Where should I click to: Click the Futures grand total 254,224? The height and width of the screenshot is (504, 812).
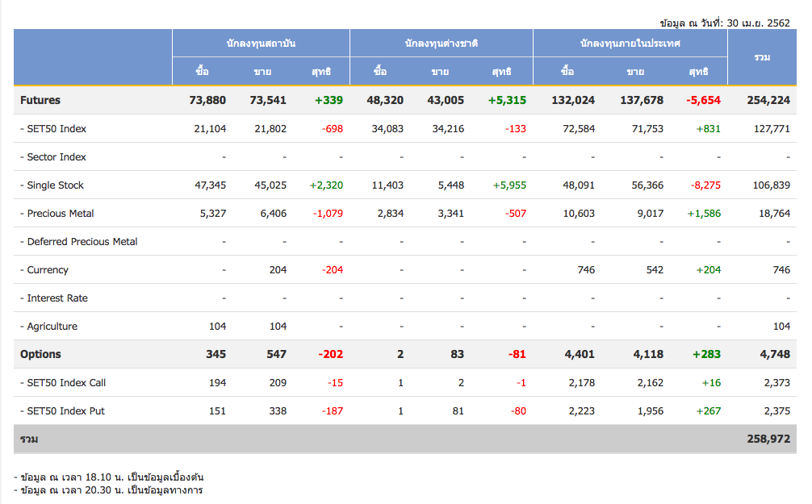pyautogui.click(x=768, y=100)
